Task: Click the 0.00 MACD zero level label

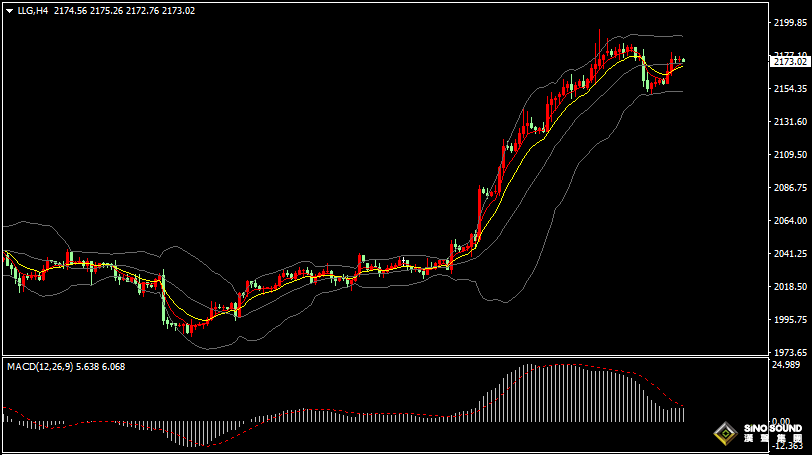Action: coord(790,421)
